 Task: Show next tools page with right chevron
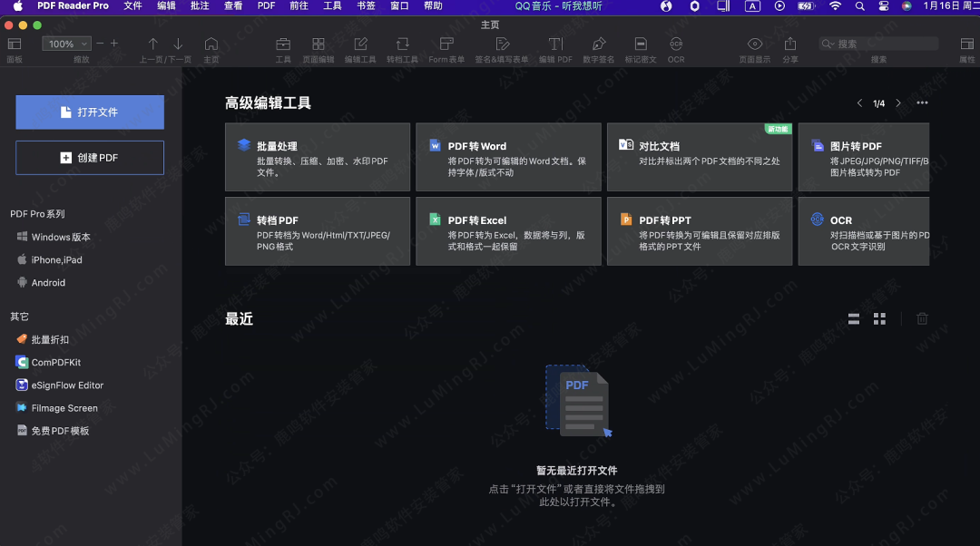[x=898, y=103]
